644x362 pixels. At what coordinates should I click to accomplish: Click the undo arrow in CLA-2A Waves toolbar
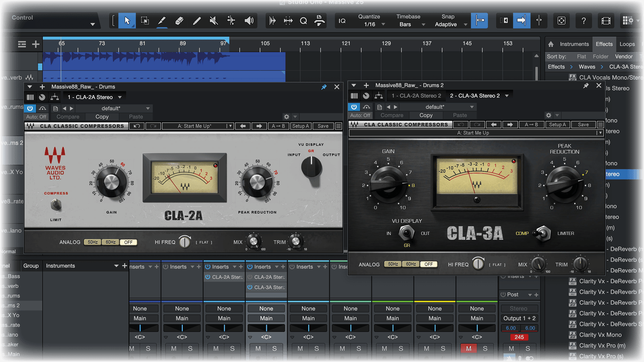tap(137, 126)
